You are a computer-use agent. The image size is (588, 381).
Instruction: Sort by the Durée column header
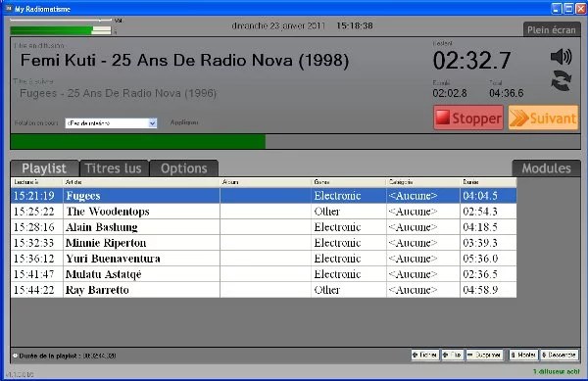coord(488,182)
